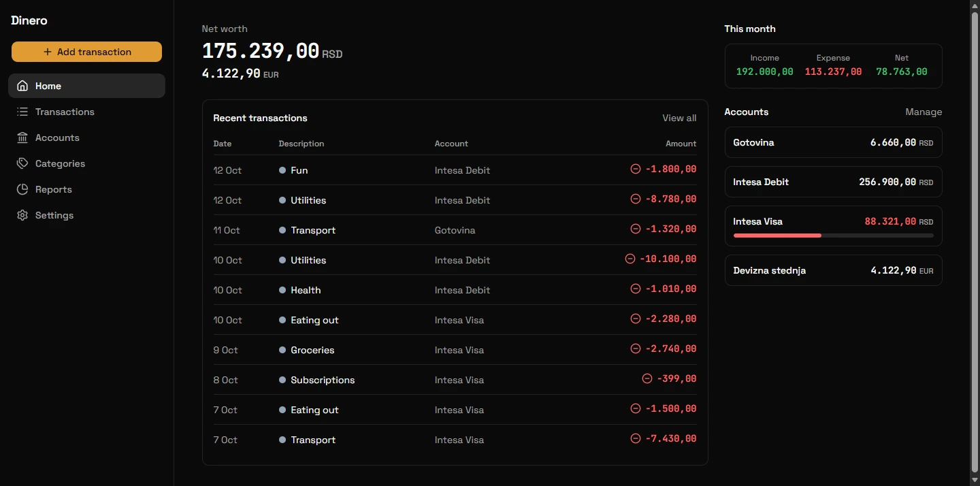Click the page vertical scrollbar

click(x=975, y=243)
